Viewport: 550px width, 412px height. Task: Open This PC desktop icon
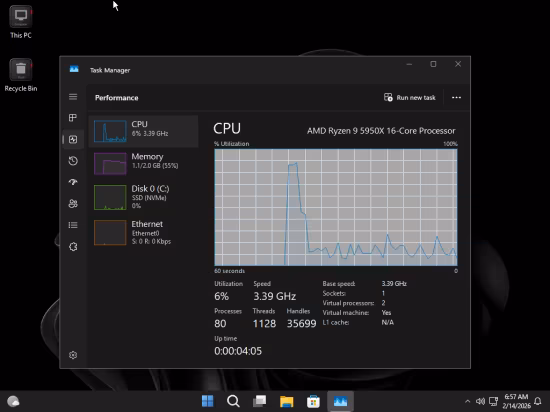[x=21, y=22]
